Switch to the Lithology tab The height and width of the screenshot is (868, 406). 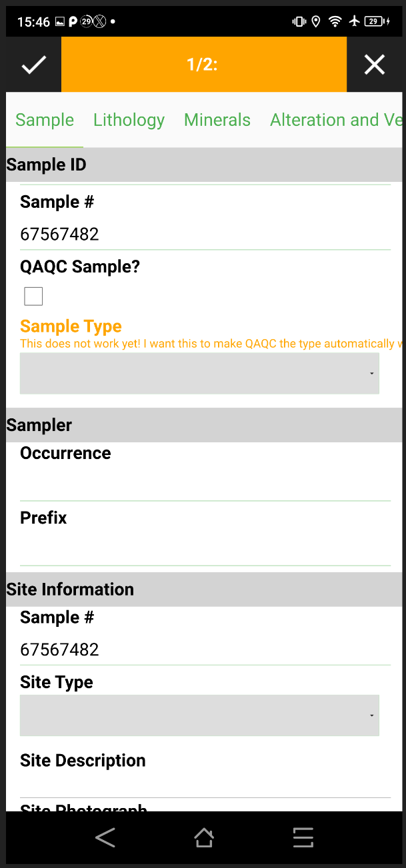tap(129, 120)
